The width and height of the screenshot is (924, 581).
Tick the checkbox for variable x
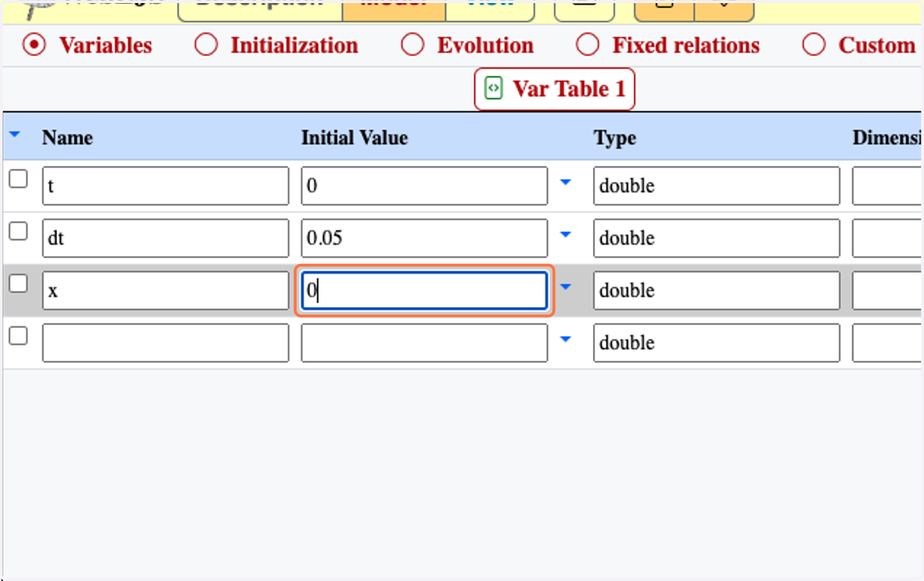pyautogui.click(x=18, y=284)
